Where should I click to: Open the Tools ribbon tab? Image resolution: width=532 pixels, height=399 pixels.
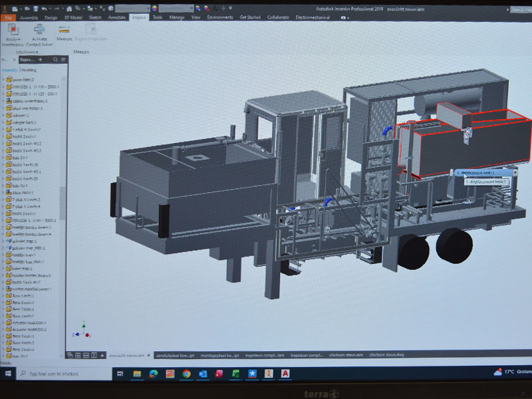158,17
